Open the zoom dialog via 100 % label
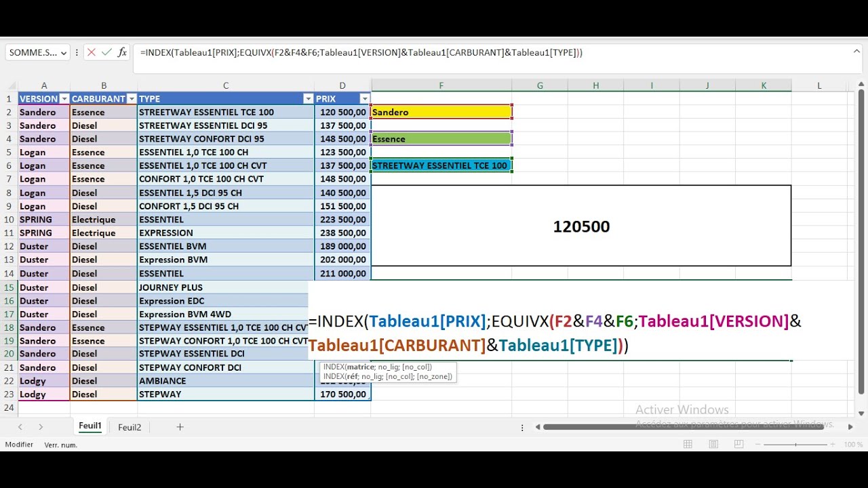The image size is (868, 488). coord(853,445)
